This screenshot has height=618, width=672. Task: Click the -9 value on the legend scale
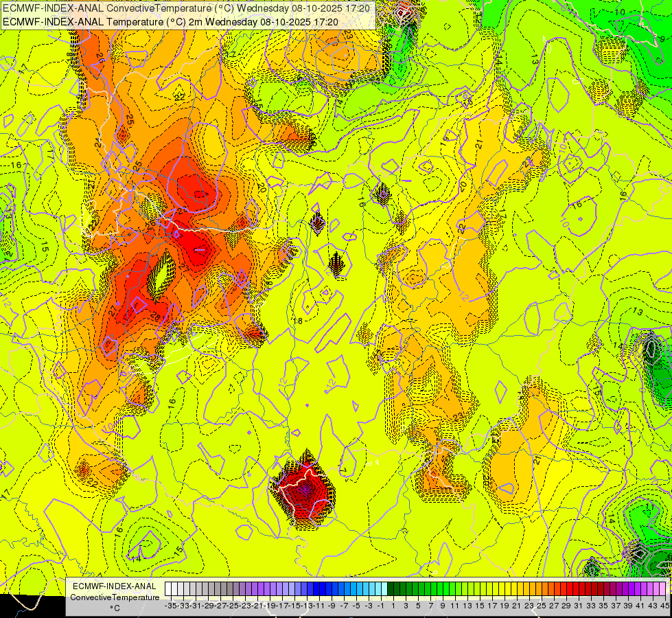(x=332, y=606)
